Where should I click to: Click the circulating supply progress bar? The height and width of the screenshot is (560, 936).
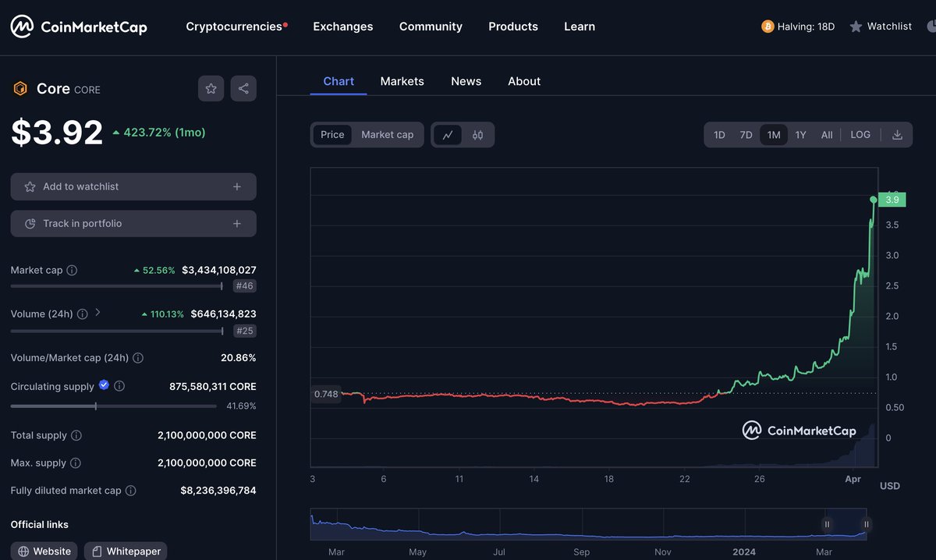tap(114, 406)
